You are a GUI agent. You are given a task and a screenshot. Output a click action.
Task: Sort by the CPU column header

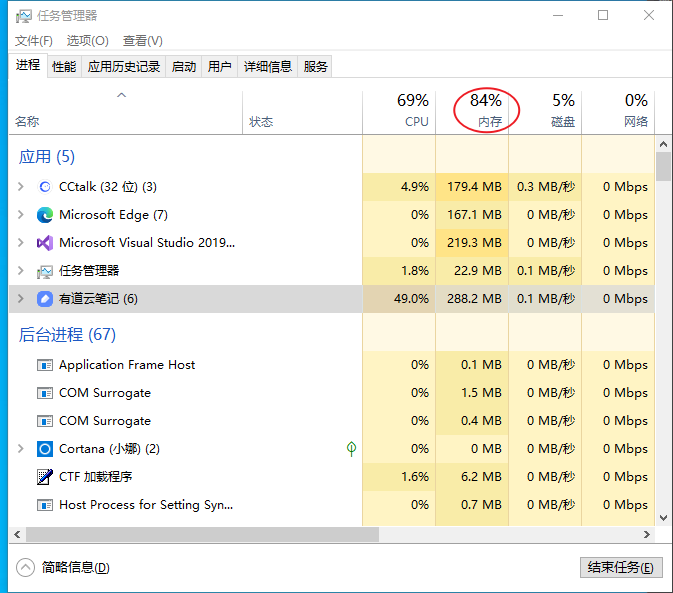click(x=399, y=113)
